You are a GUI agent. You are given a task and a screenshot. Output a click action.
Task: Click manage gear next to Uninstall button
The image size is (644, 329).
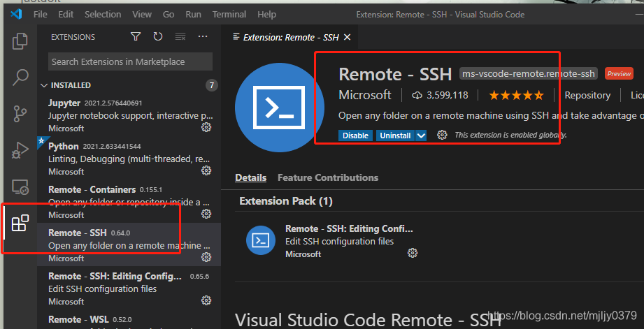coord(442,135)
